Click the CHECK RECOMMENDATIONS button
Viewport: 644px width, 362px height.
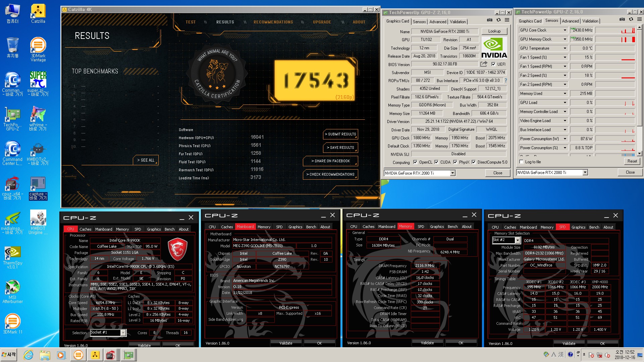[x=330, y=174]
